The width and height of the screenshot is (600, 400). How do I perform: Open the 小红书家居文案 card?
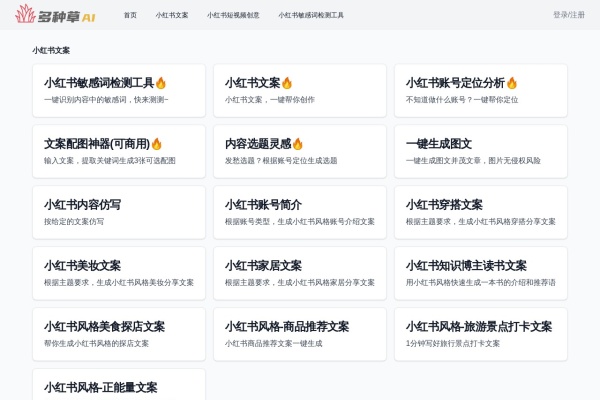point(299,273)
